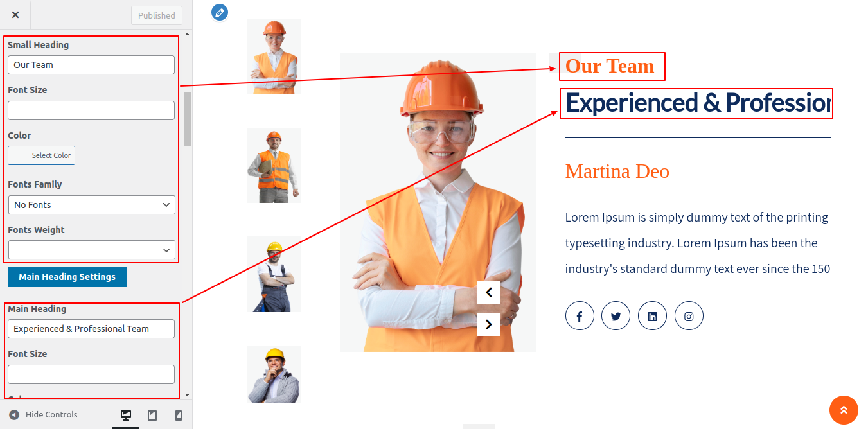Click the Main Heading Settings button
Screen dimensions: 868x429
pyautogui.click(x=67, y=277)
